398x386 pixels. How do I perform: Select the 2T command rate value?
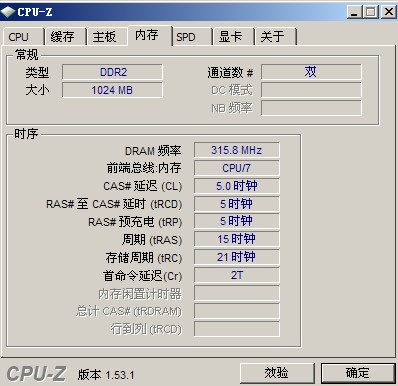tap(237, 275)
